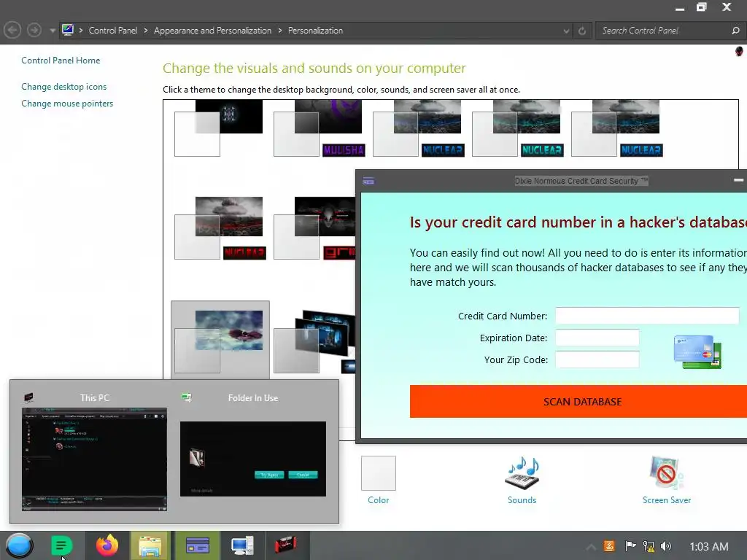Click the This PC preview title icon

point(28,397)
